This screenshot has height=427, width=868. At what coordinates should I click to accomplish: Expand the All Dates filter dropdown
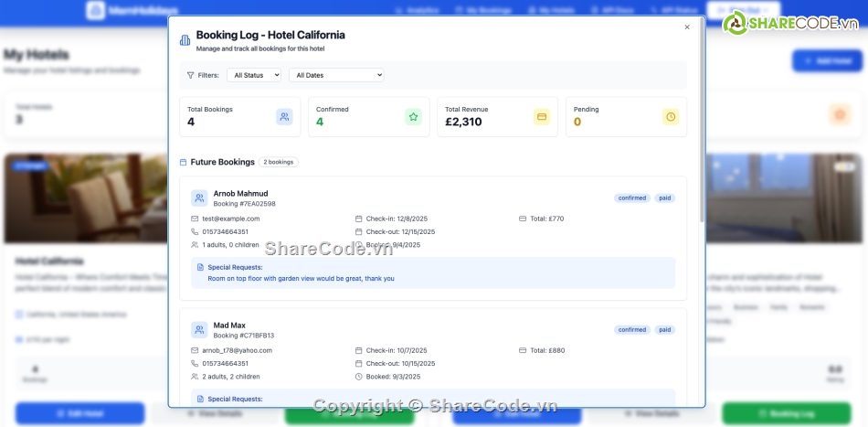(x=335, y=75)
